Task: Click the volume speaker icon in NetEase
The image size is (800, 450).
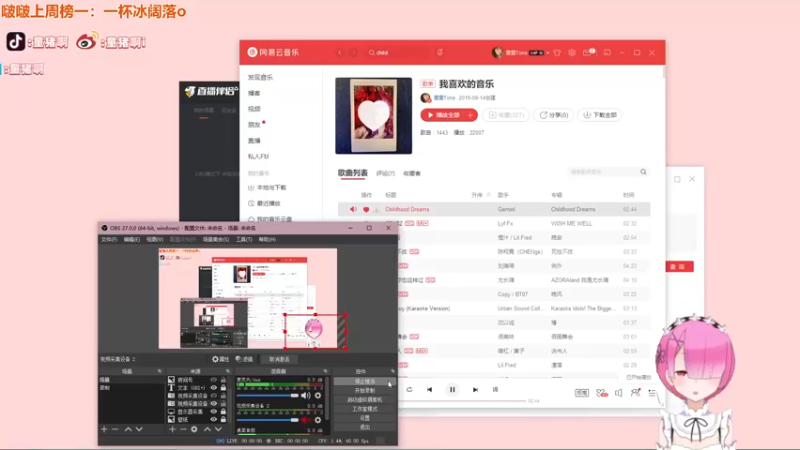Action: pos(618,393)
